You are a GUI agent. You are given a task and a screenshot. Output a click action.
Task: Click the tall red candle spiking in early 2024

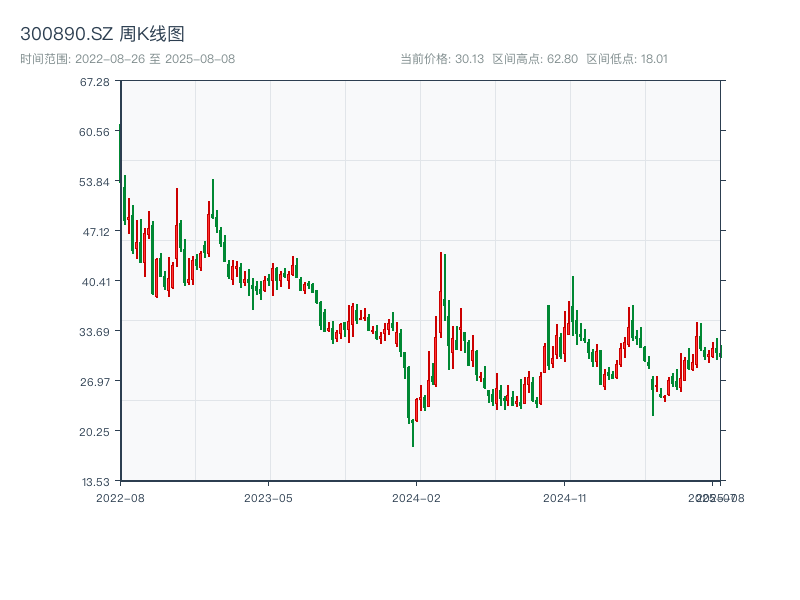(440, 290)
